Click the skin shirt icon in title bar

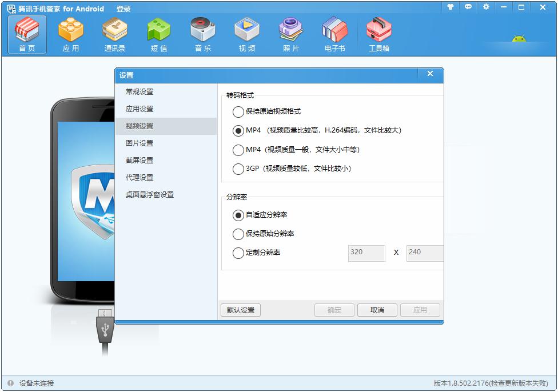[x=451, y=7]
